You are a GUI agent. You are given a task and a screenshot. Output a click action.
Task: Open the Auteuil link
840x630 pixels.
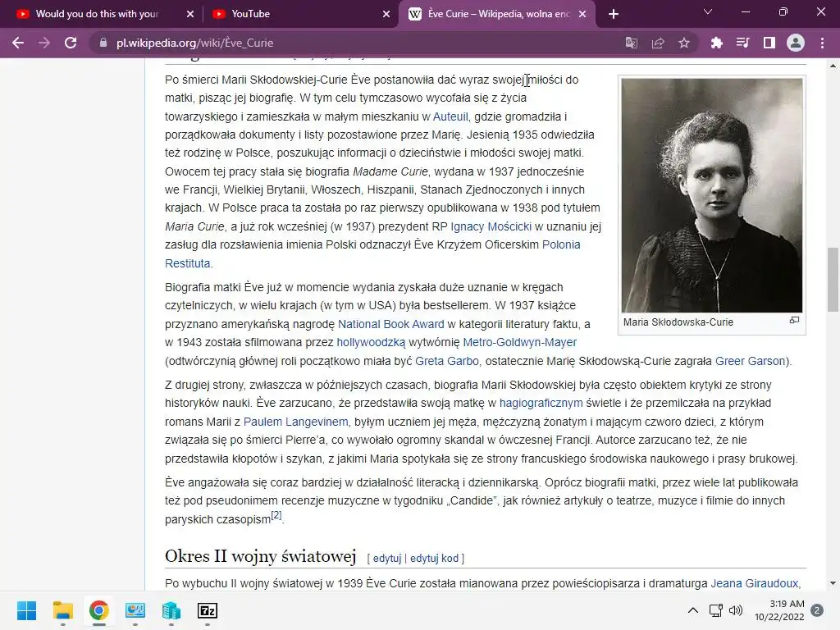(450, 116)
